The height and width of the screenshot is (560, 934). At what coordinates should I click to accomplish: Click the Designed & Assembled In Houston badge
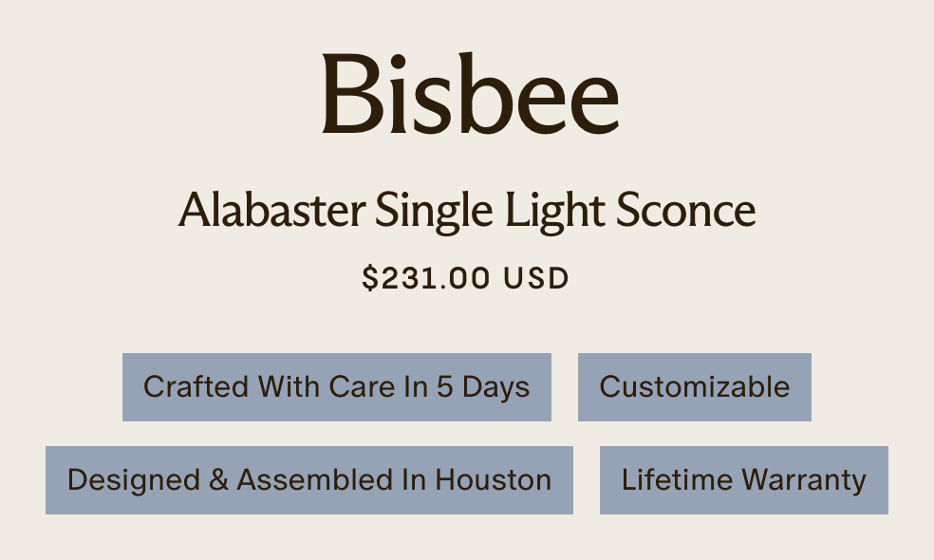(x=308, y=480)
